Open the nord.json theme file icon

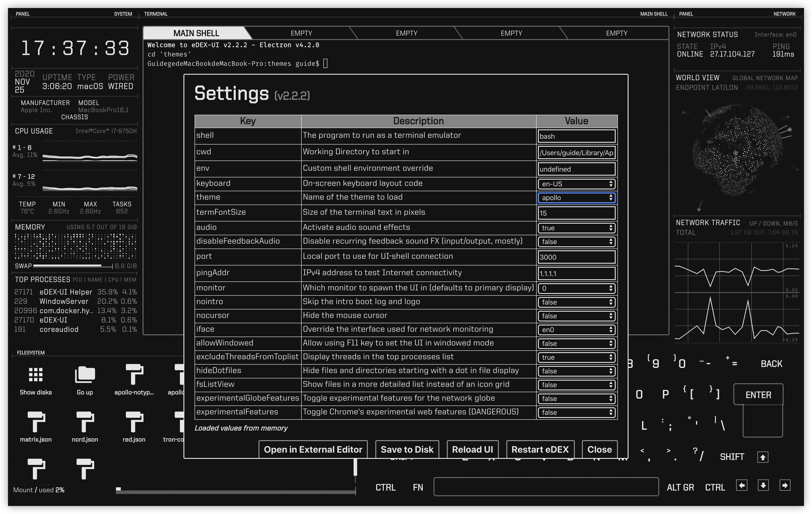85,422
